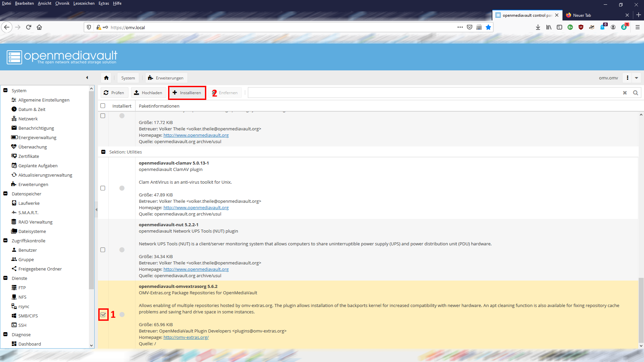Viewport: 644px width, 362px height.
Task: Open Aktualisierungsverwaltung page
Action: coord(45,175)
